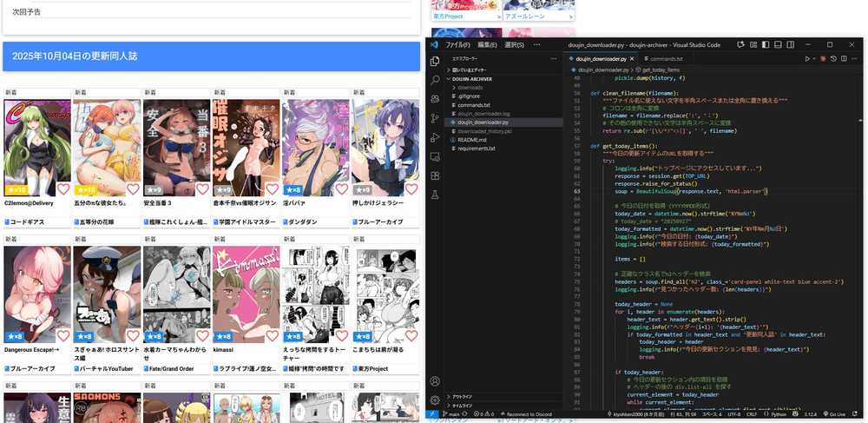Switch to commands.txt editor tab
The width and height of the screenshot is (868, 423).
667,59
